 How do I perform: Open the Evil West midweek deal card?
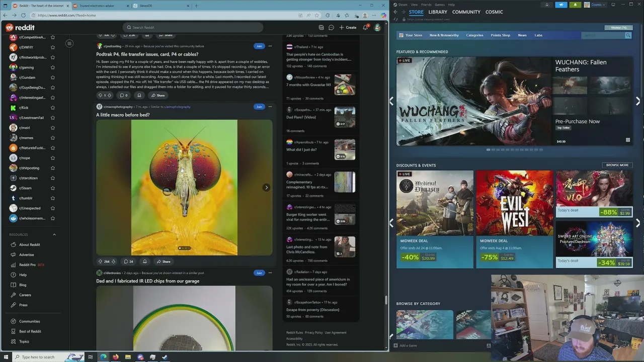pos(514,219)
